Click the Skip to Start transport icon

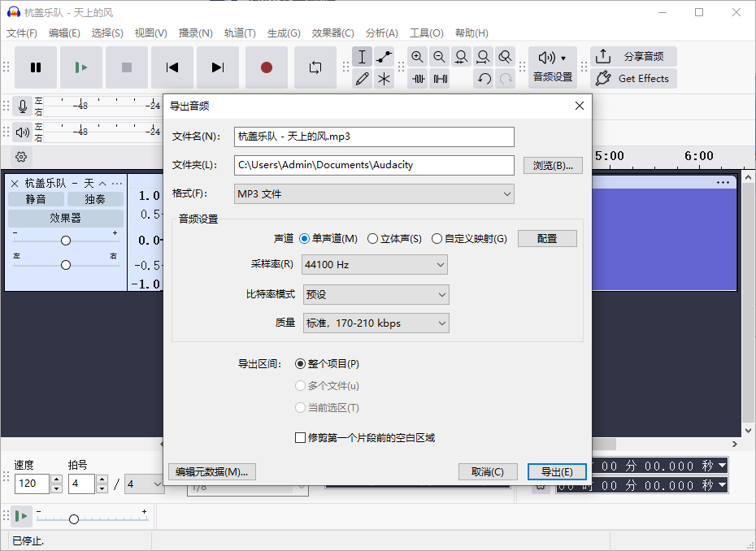click(172, 68)
